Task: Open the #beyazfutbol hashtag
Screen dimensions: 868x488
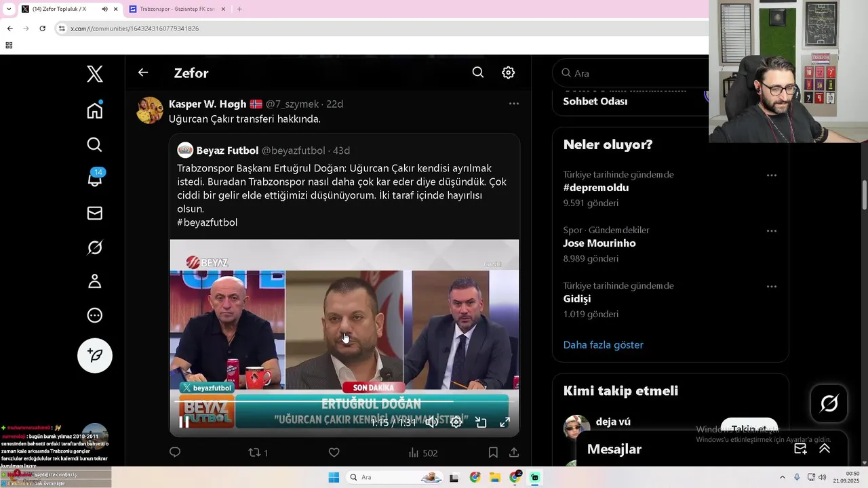Action: coord(208,222)
